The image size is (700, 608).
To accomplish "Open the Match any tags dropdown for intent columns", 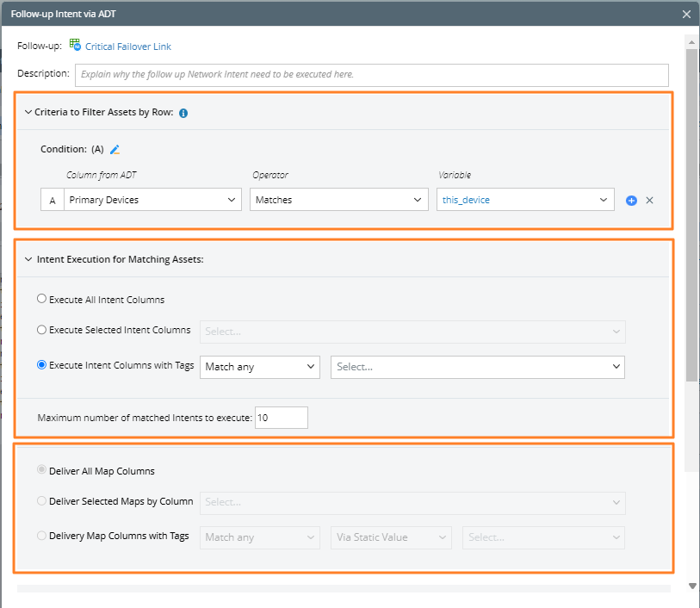I will (x=259, y=367).
